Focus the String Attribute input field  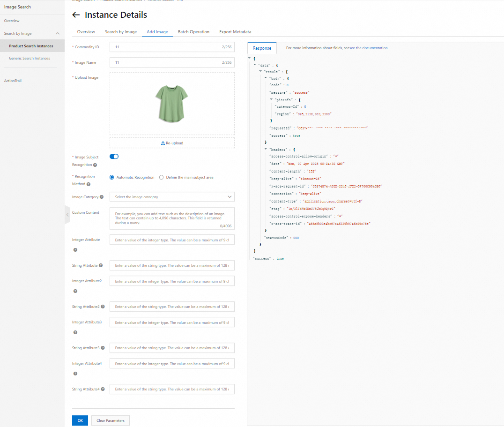tap(172, 266)
